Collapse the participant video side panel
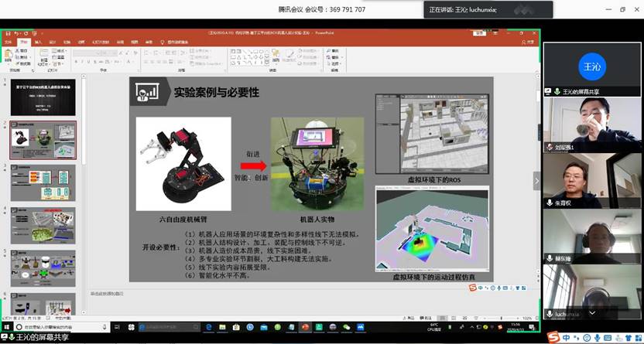644x344 pixels. 536,179
